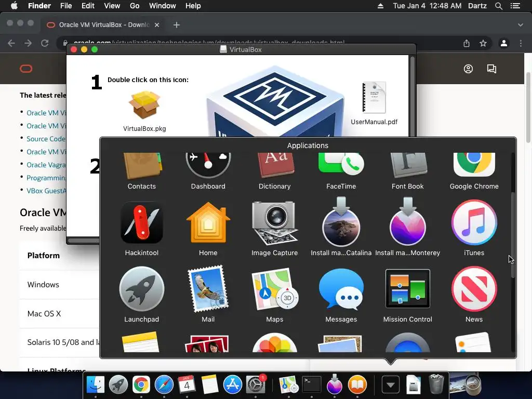Open the Edit menu
The image size is (532, 399).
(88, 6)
